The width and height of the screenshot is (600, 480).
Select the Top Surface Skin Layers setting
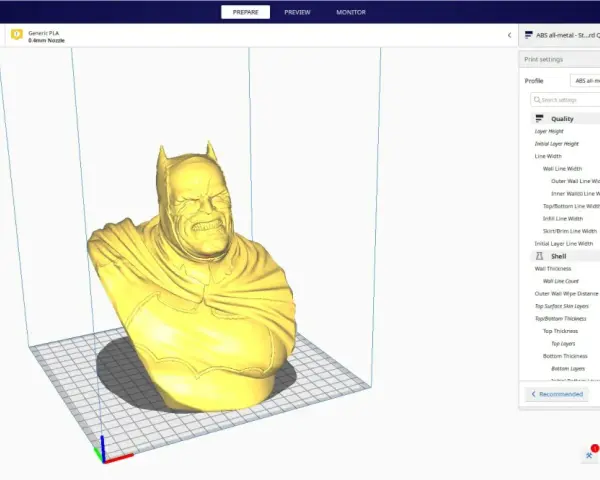coord(561,306)
